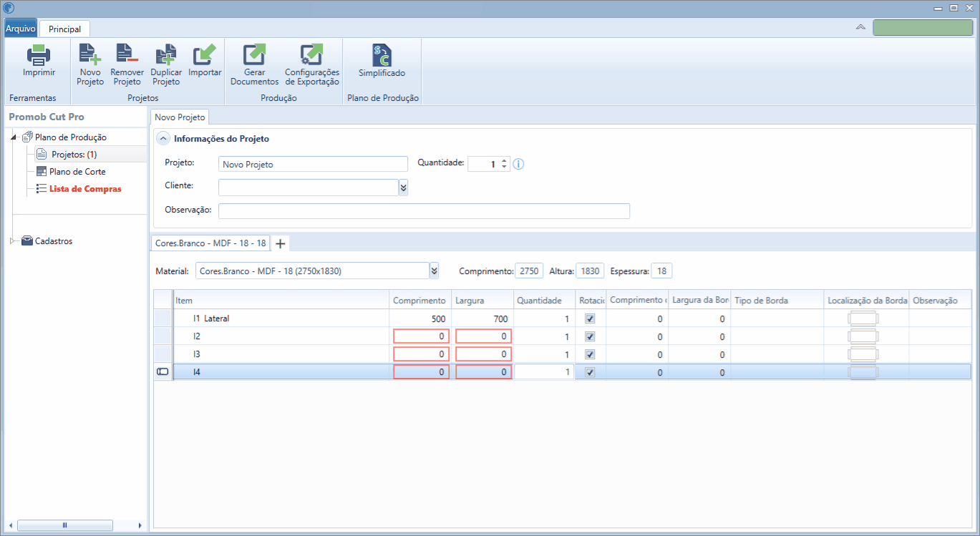Click the Duplicar Projeto icon

coord(166,55)
